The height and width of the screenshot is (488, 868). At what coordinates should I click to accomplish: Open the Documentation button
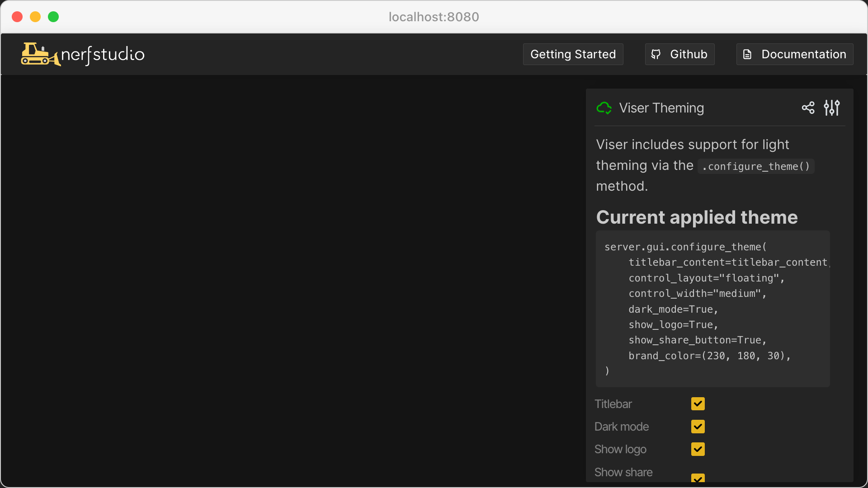(x=795, y=54)
